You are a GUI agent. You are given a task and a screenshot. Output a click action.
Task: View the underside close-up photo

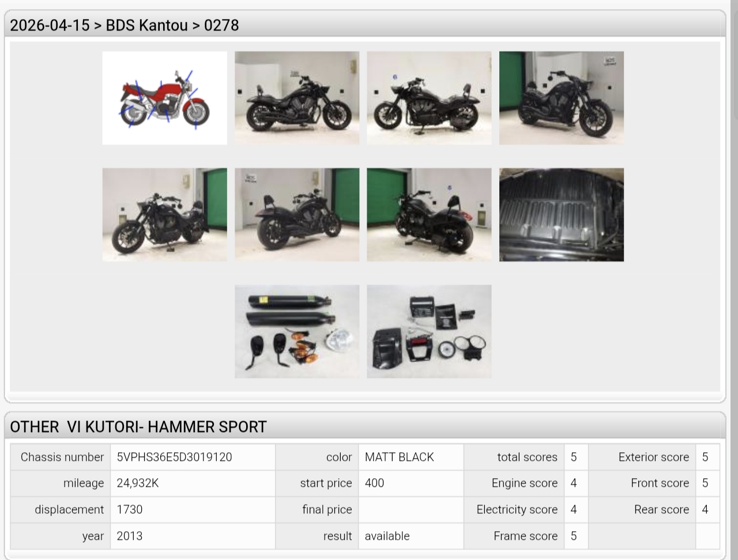[561, 214]
